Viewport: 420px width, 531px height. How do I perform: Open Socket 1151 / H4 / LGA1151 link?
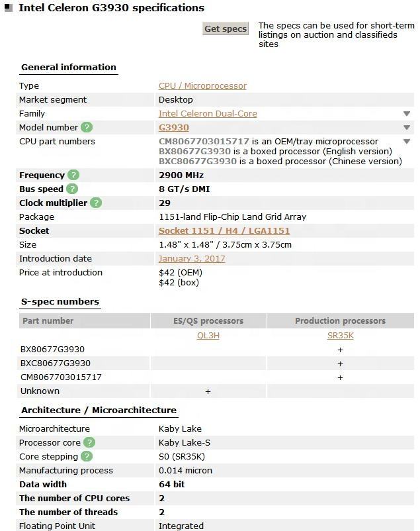point(224,230)
